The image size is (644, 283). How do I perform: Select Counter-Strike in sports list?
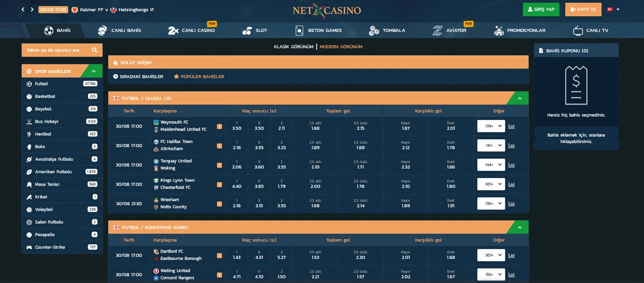pos(62,247)
